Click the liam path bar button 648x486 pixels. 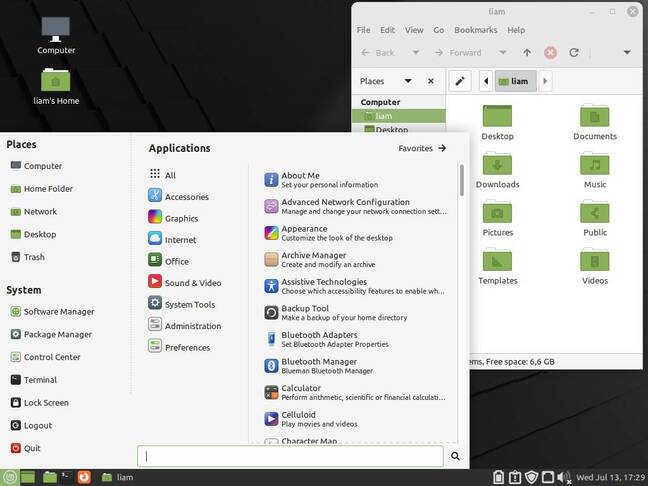515,81
